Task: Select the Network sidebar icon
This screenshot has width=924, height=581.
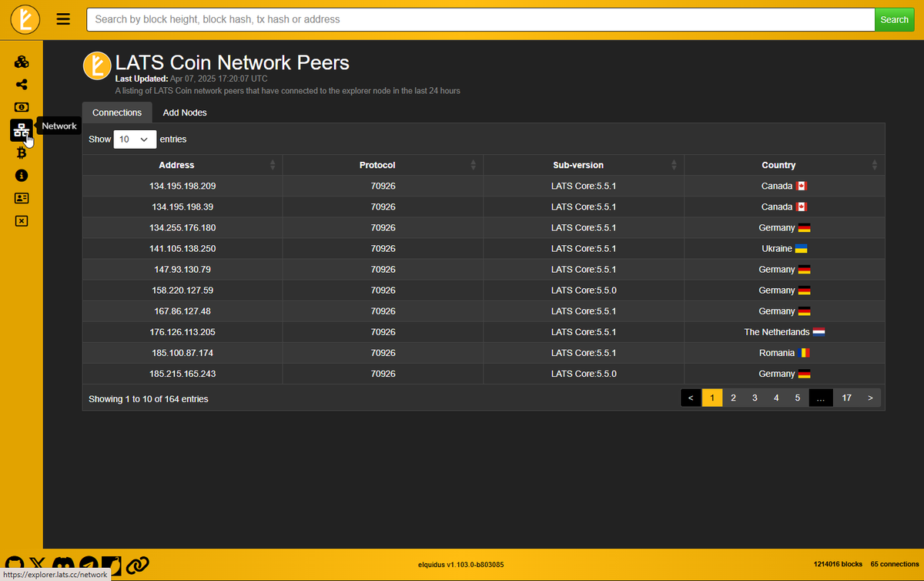Action: pos(22,130)
